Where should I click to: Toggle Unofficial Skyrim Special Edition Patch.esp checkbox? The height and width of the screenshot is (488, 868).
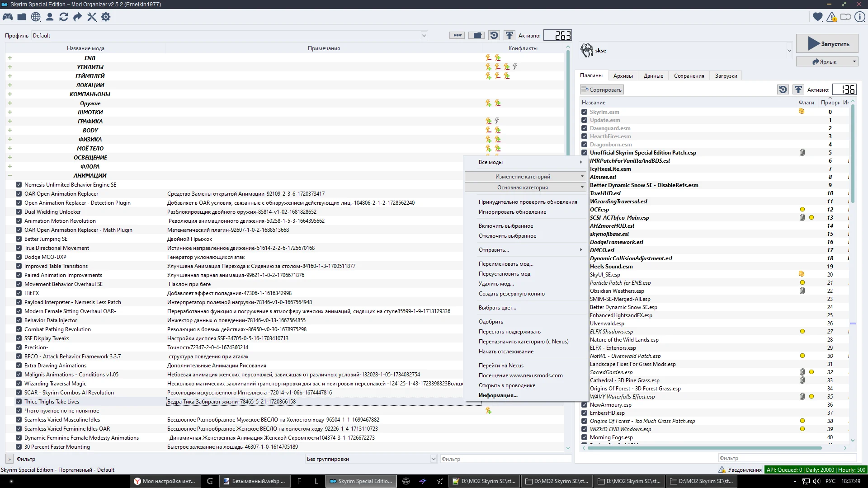pos(584,152)
